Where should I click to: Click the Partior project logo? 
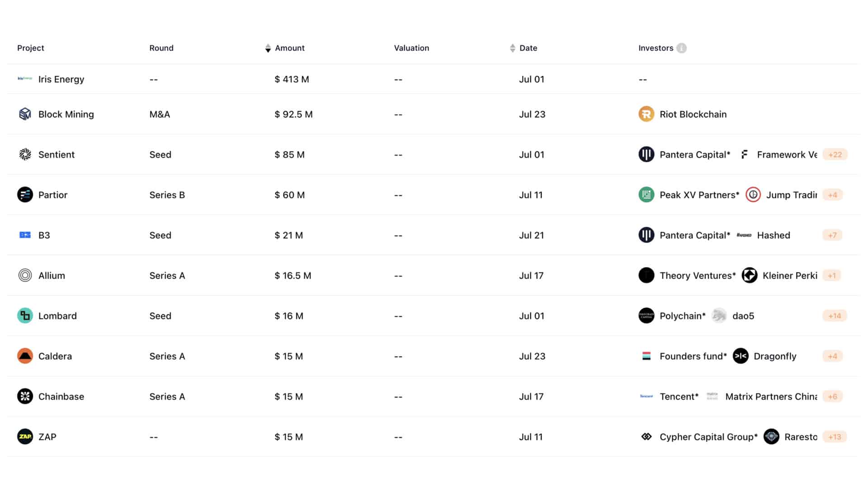click(25, 195)
